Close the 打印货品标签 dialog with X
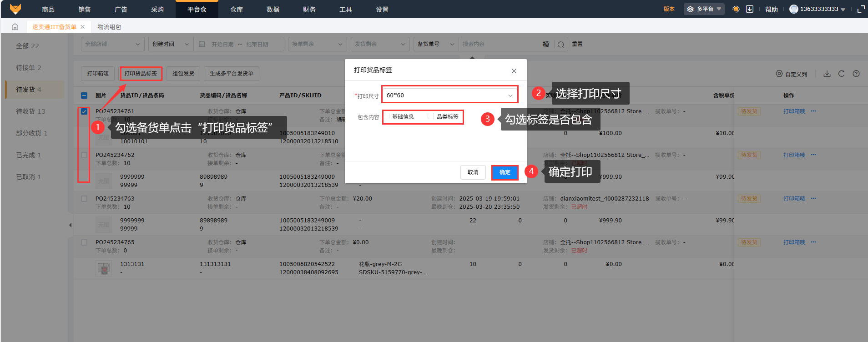Image resolution: width=868 pixels, height=342 pixels. click(x=514, y=71)
